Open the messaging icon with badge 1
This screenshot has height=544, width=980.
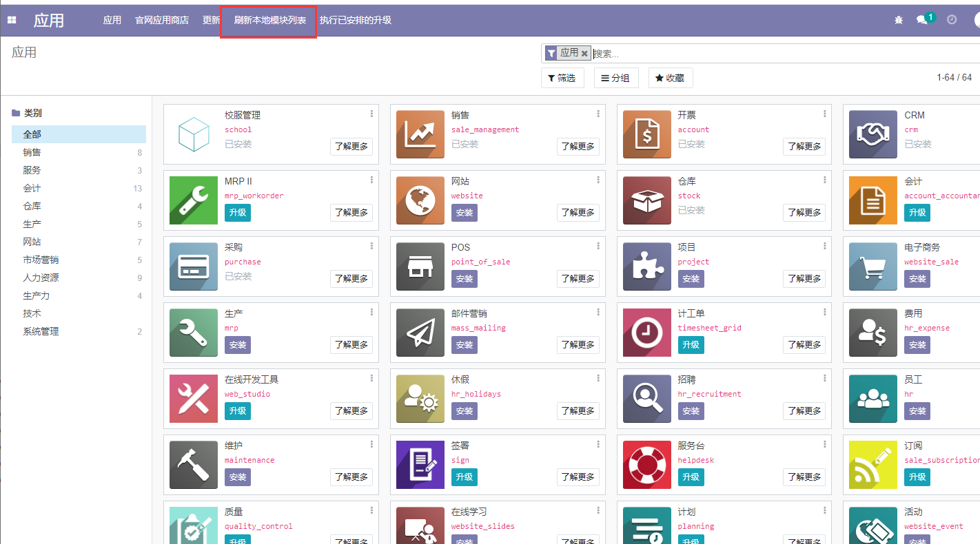pyautogui.click(x=923, y=21)
